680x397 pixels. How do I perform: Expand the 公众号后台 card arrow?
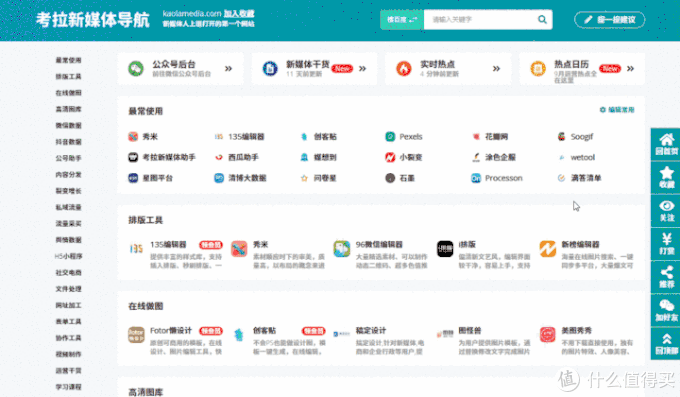(x=229, y=69)
